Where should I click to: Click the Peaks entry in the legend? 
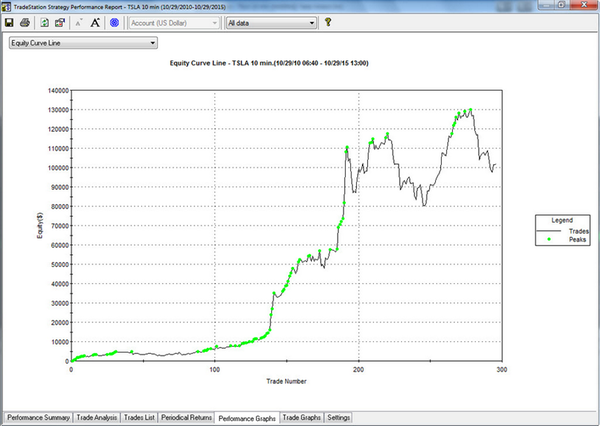pos(568,239)
